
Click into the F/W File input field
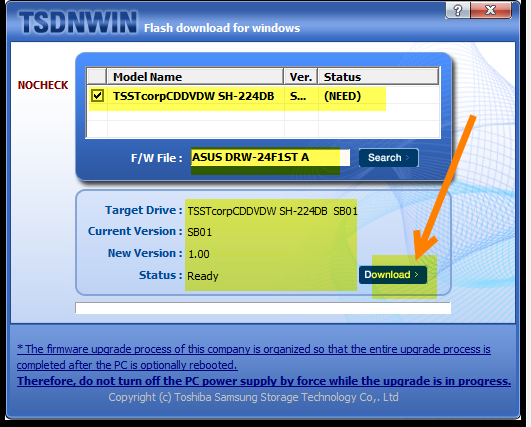tap(270, 157)
